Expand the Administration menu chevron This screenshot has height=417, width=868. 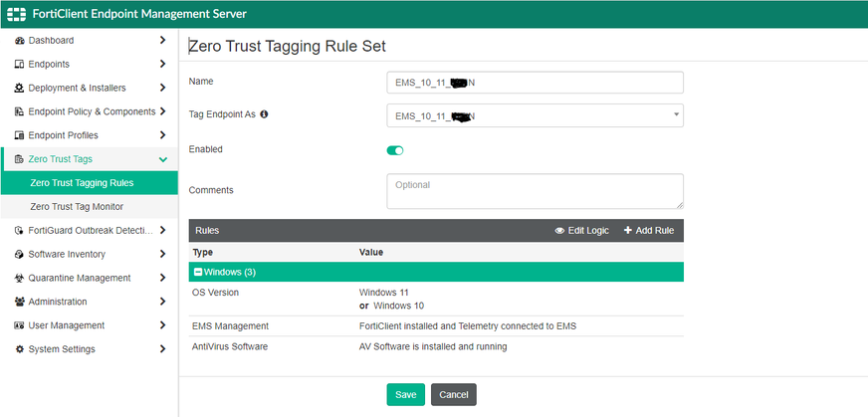[162, 302]
